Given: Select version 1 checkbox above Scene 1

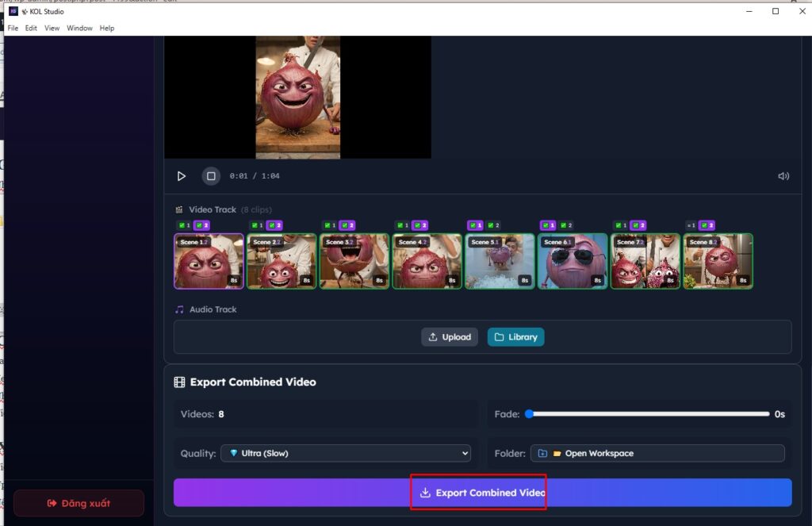Looking at the screenshot, I should click(x=182, y=225).
